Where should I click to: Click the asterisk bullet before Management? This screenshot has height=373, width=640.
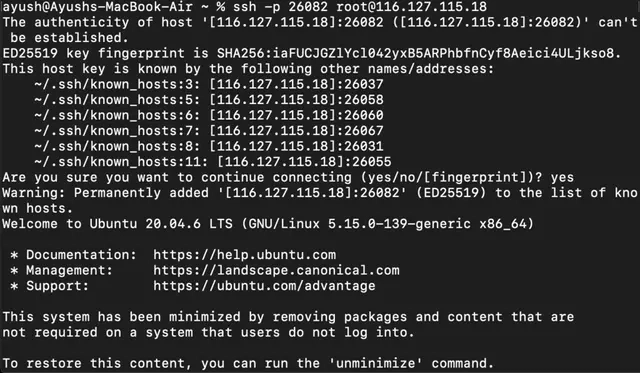[14, 271]
